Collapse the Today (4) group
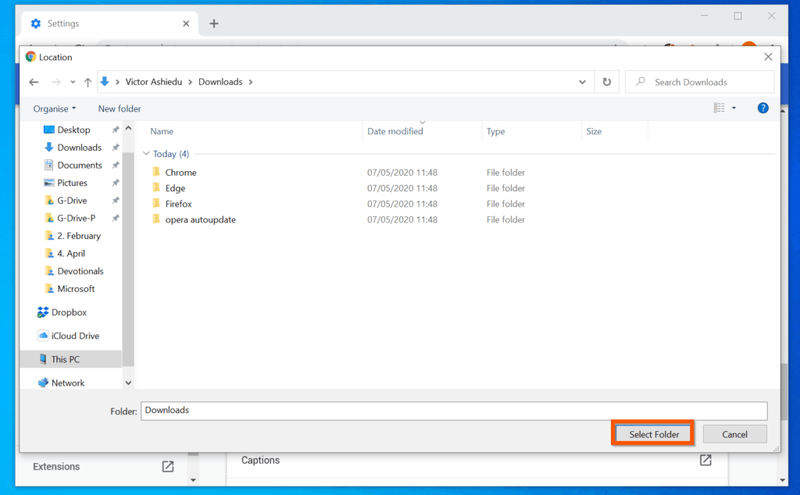 (146, 154)
